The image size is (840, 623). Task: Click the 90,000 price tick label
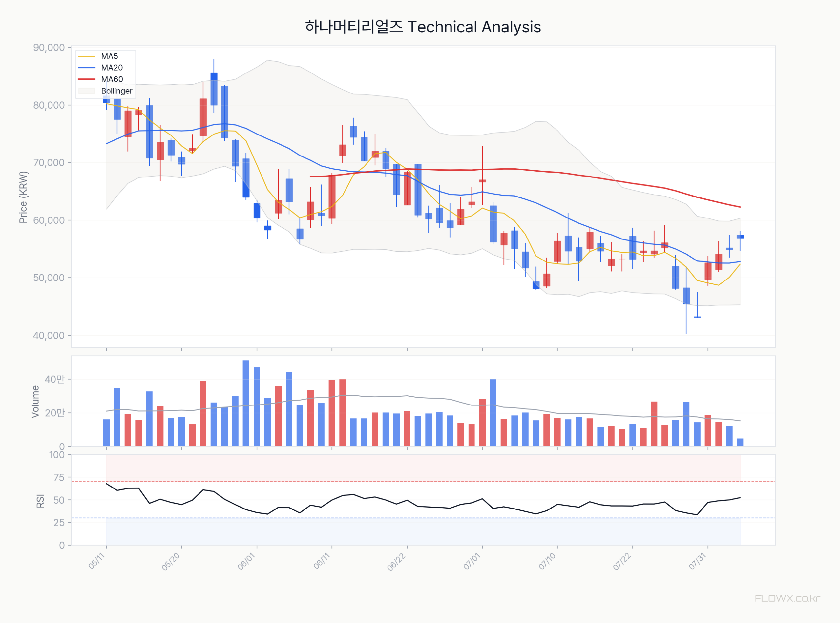pyautogui.click(x=49, y=48)
